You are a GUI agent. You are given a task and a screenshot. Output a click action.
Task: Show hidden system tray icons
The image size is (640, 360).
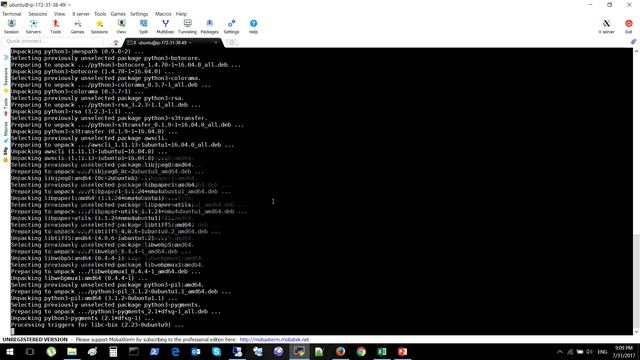[x=560, y=352]
